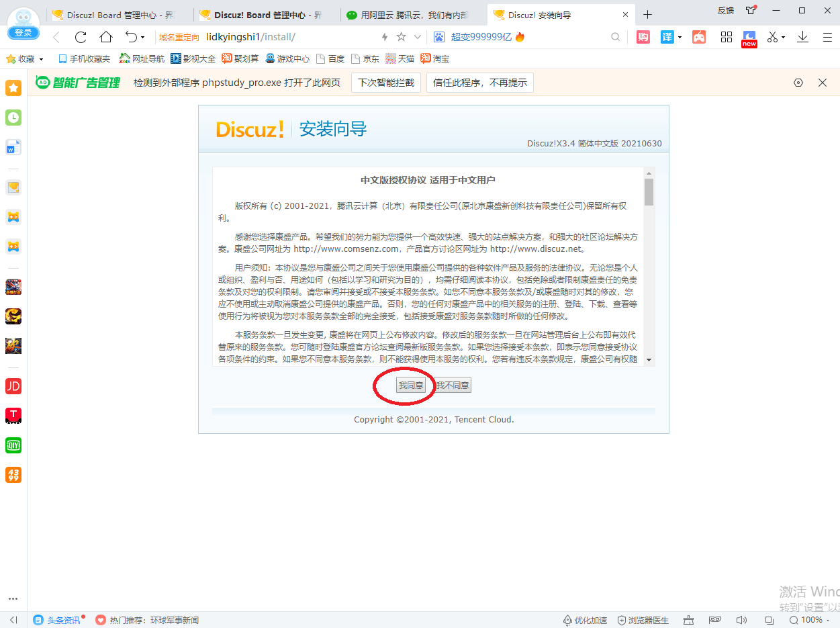The image size is (840, 628).
Task: Open the sidebar iQIYI icon
Action: (x=13, y=445)
